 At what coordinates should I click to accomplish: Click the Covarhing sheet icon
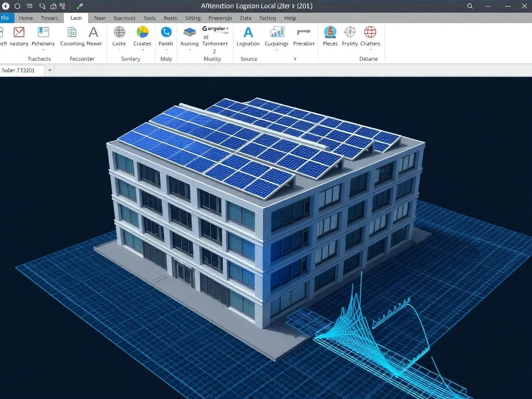(x=72, y=32)
